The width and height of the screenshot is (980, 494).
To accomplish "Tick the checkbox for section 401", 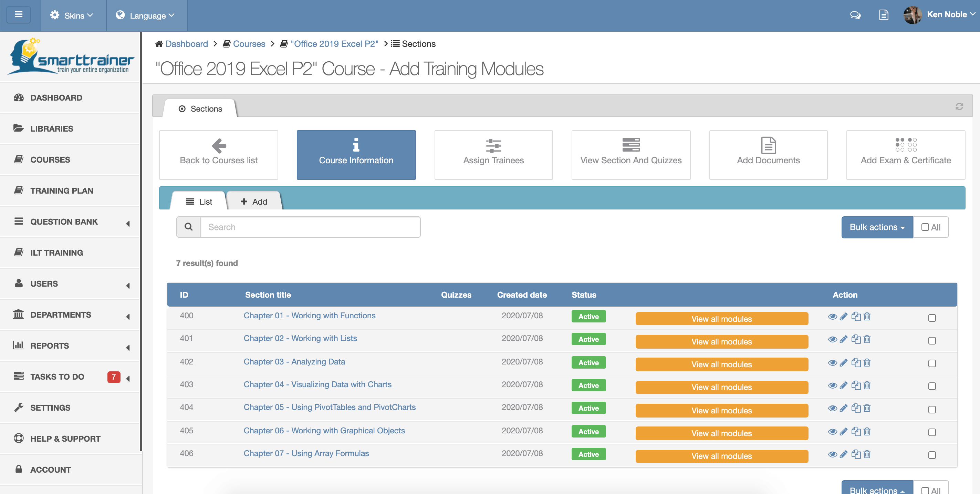I will coord(932,341).
